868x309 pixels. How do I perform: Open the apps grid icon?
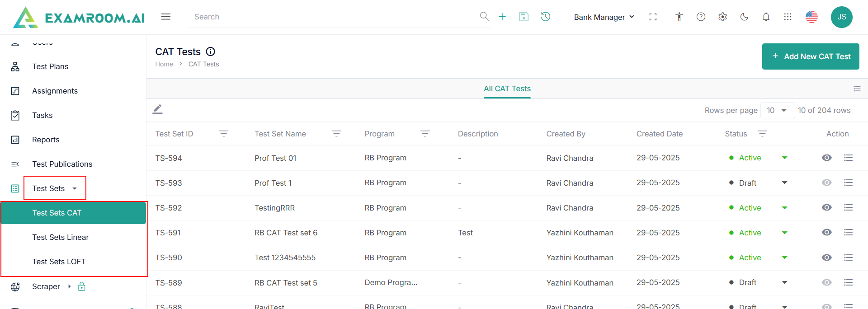pos(788,17)
